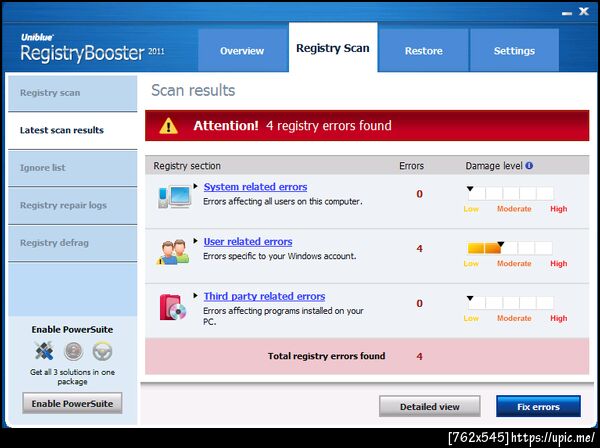This screenshot has width=600, height=448.
Task: Click the total errors value 4
Action: pos(419,356)
